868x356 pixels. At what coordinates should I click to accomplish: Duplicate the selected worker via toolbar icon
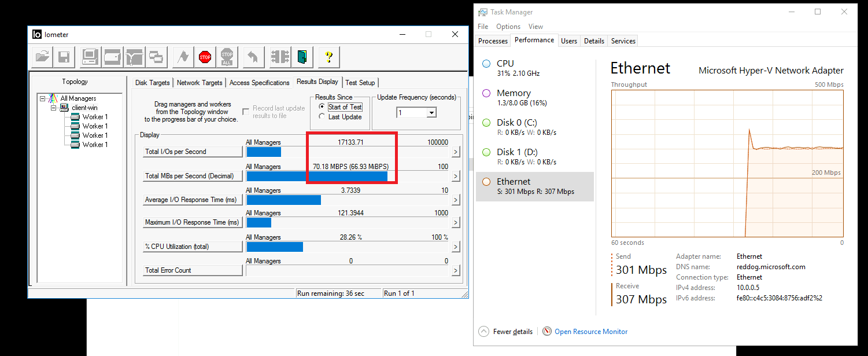(156, 57)
